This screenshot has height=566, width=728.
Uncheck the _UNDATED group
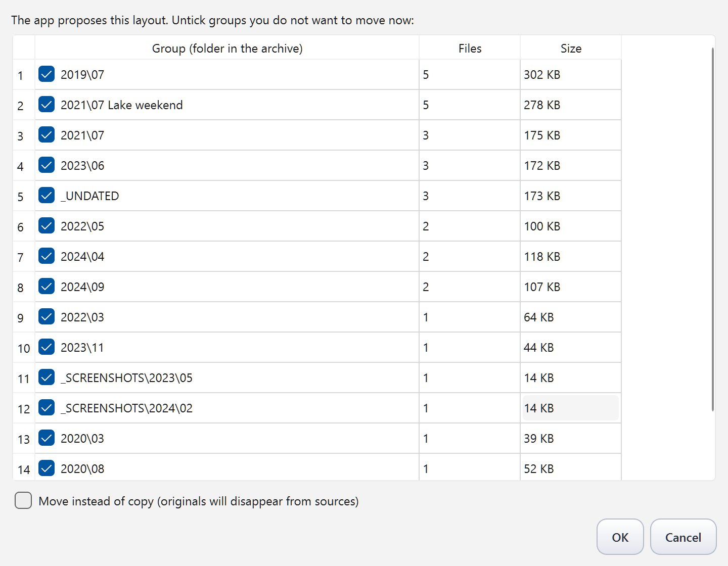point(47,196)
